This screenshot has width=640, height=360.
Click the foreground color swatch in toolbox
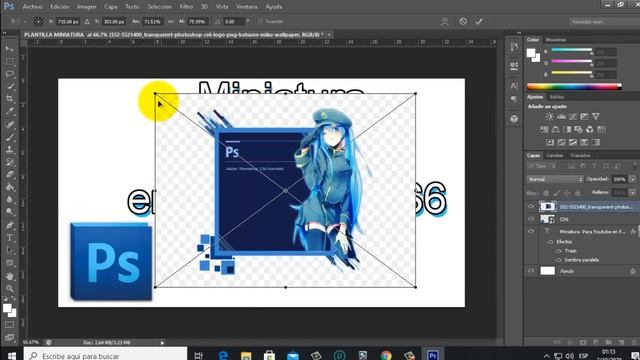[x=7, y=308]
